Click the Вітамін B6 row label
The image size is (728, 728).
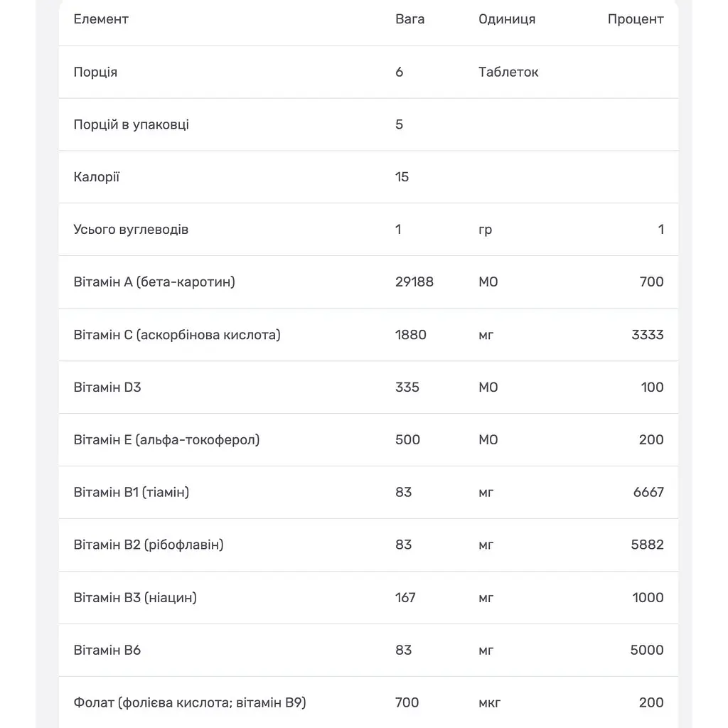click(x=107, y=650)
